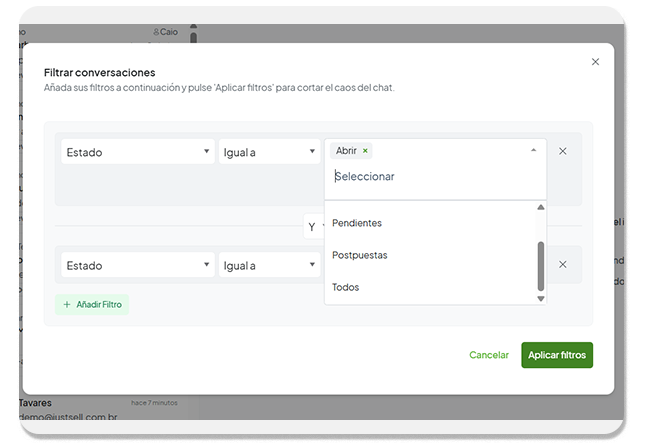Click the options list scroll-down arrow
The height and width of the screenshot is (444, 651).
[541, 298]
